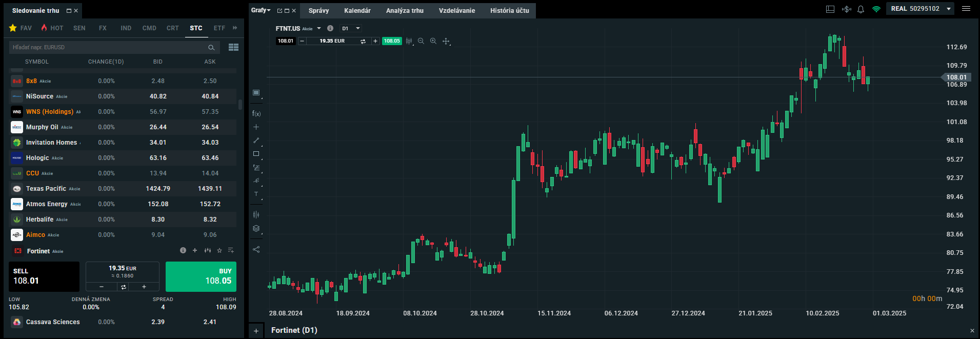980x339 pixels.
Task: Select the rectangle shape drawing tool
Action: [x=256, y=154]
